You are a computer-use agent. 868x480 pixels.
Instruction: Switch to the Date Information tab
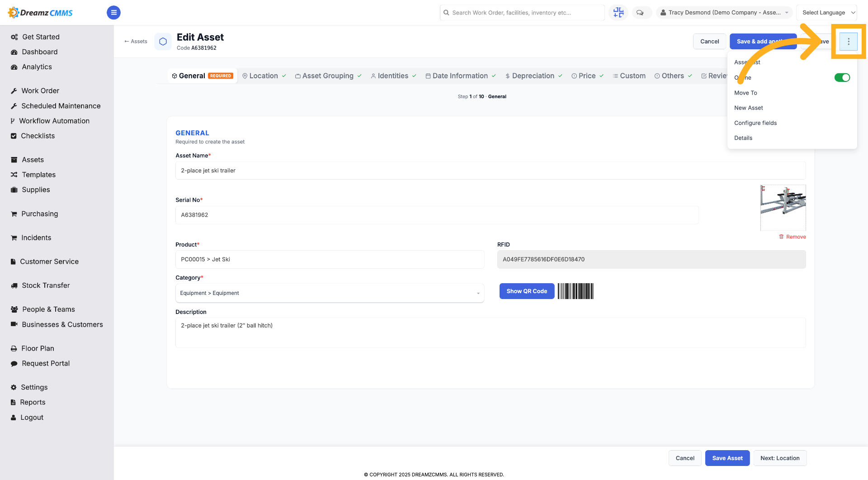coord(460,76)
